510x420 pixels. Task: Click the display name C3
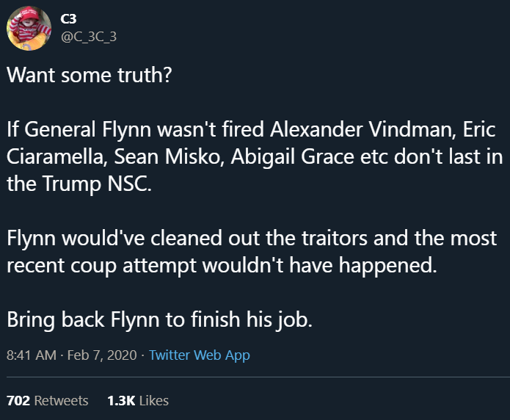pyautogui.click(x=68, y=20)
